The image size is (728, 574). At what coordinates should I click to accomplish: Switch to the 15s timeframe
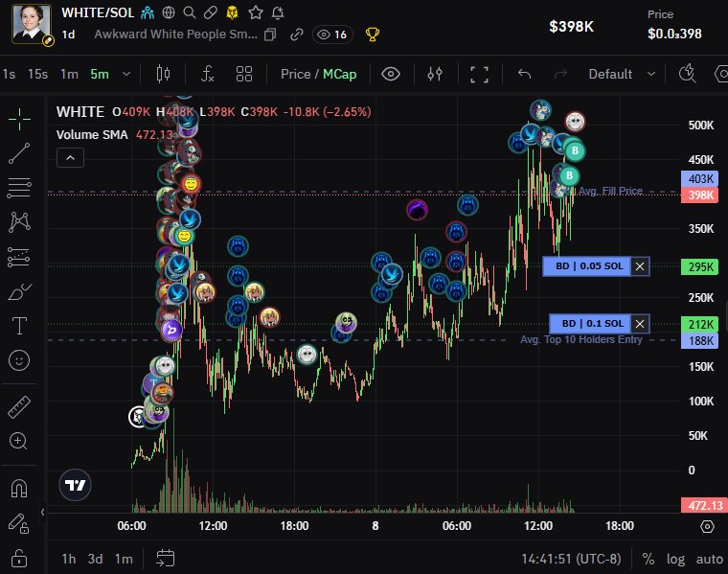38,74
